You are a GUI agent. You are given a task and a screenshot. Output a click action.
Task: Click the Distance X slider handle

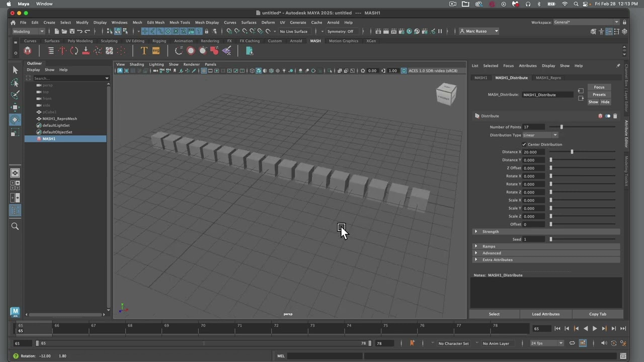(x=572, y=152)
